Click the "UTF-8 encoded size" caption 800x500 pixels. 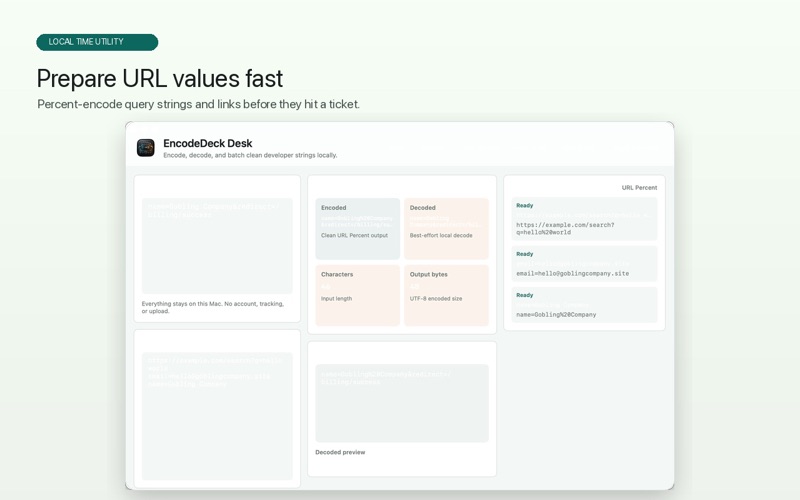436,298
